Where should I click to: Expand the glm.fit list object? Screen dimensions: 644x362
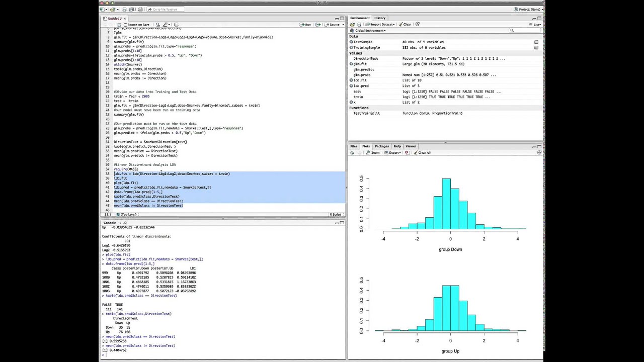click(x=351, y=64)
